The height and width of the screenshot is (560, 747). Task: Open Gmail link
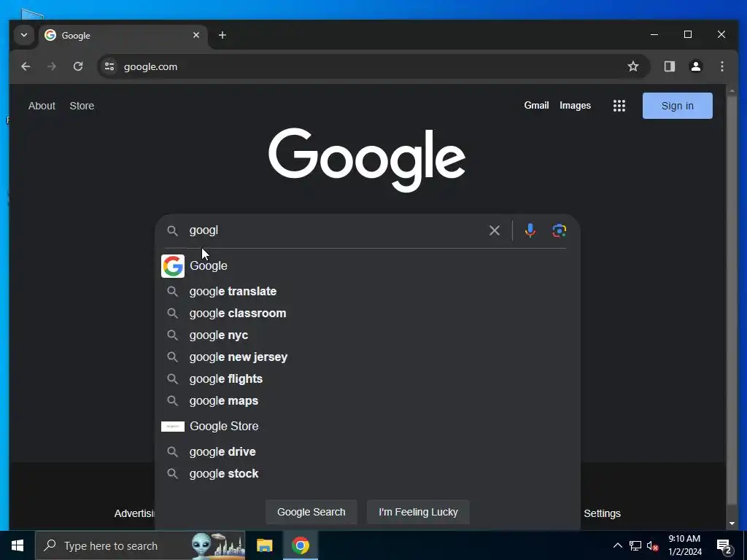(x=536, y=105)
